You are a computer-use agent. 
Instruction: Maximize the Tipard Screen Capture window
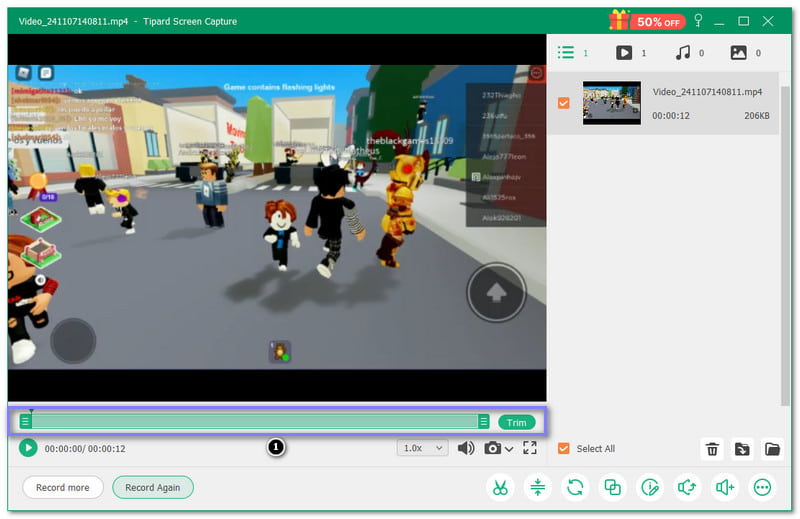coord(743,21)
